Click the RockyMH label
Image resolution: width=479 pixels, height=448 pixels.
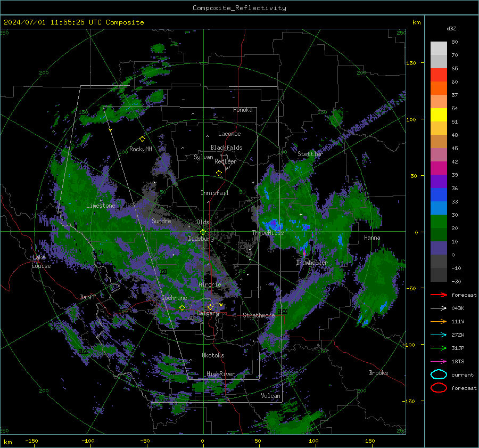tap(141, 149)
